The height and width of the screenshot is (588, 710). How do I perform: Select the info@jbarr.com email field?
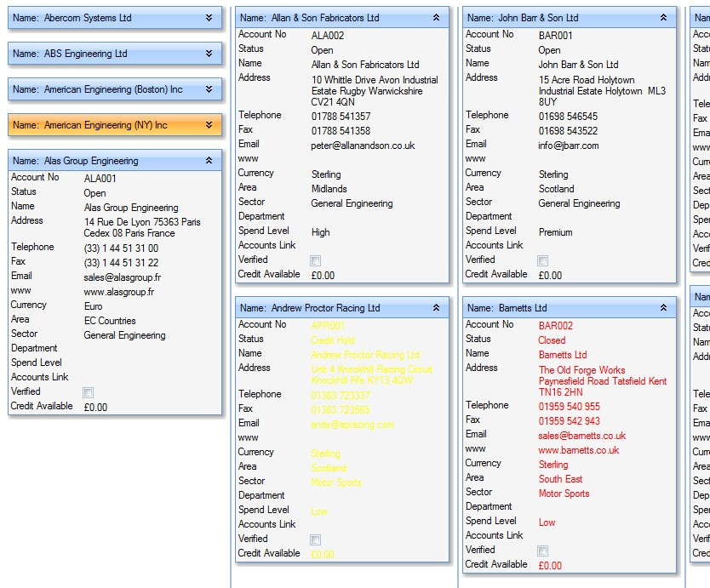[x=568, y=146]
